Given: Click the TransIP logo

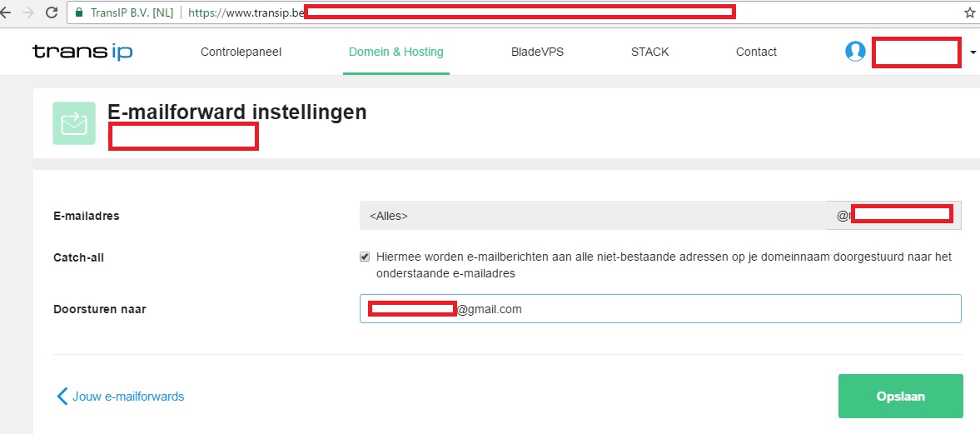Looking at the screenshot, I should pyautogui.click(x=82, y=52).
